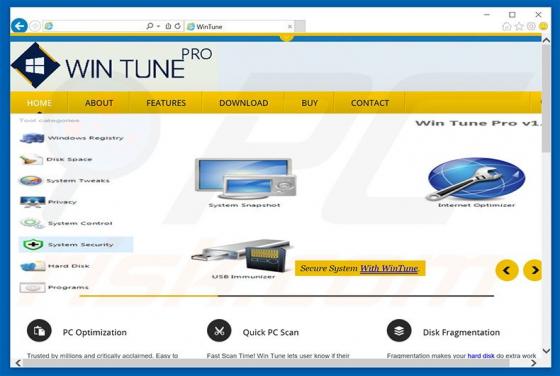This screenshot has height=376, width=560.
Task: Open the BUY nav item
Action: coord(310,103)
